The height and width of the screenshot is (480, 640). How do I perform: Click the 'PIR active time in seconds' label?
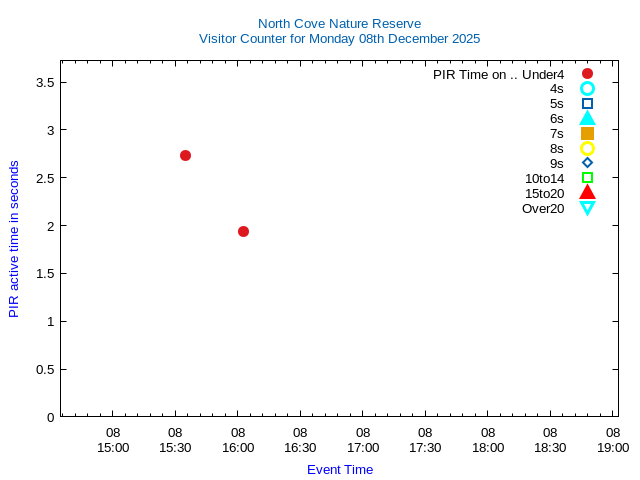pos(14,238)
